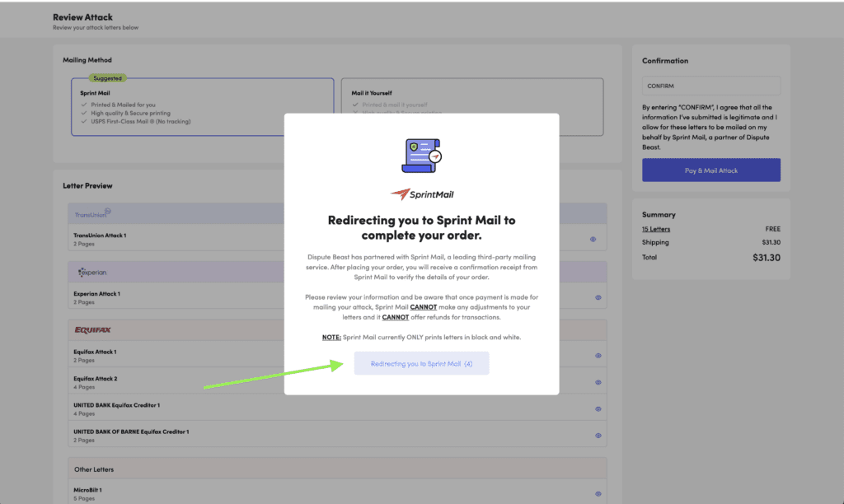
Task: Click the CONFIRM text input field
Action: [x=710, y=86]
